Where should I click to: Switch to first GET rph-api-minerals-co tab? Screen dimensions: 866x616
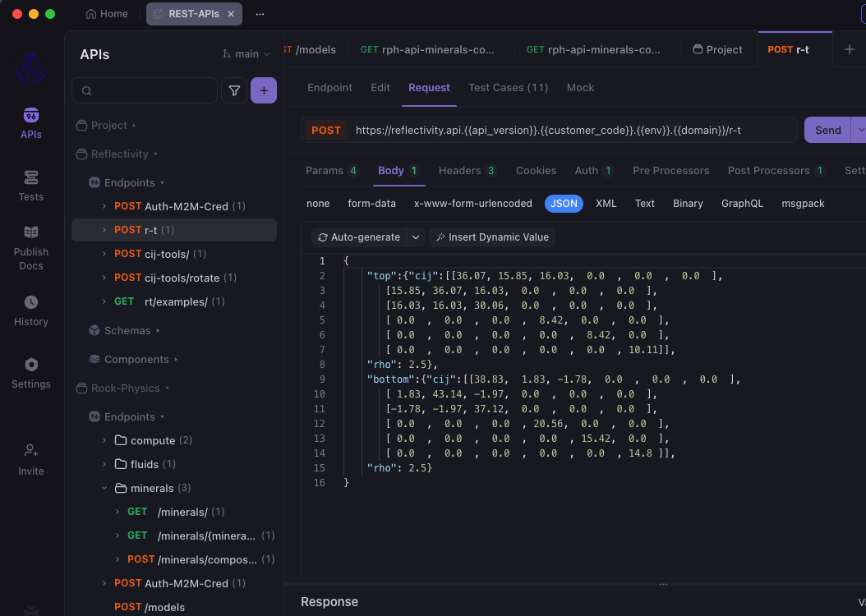pos(427,49)
